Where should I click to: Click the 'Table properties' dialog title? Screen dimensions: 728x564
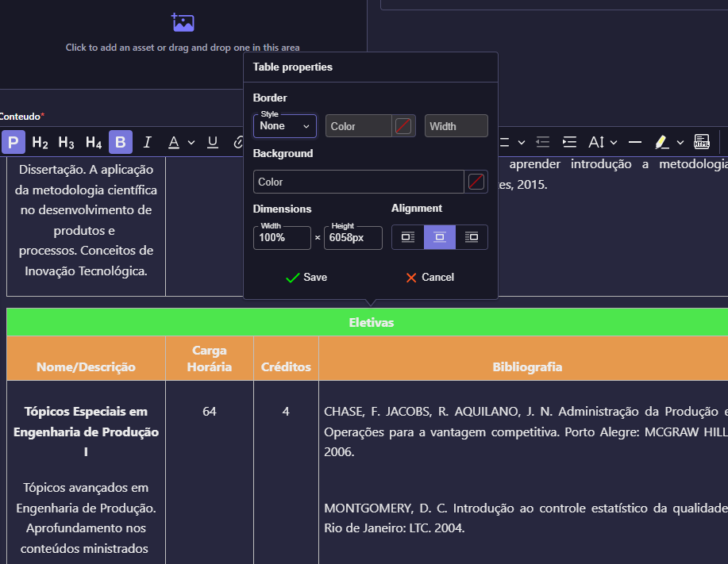click(292, 67)
